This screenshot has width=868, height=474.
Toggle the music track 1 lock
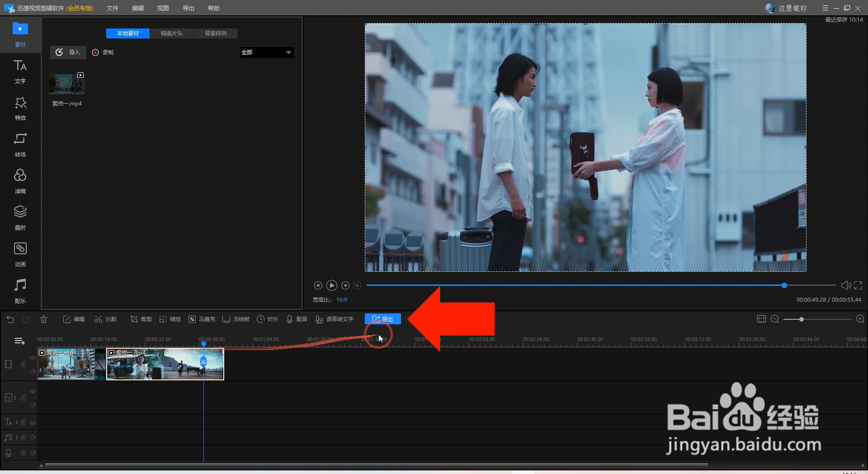click(x=23, y=437)
